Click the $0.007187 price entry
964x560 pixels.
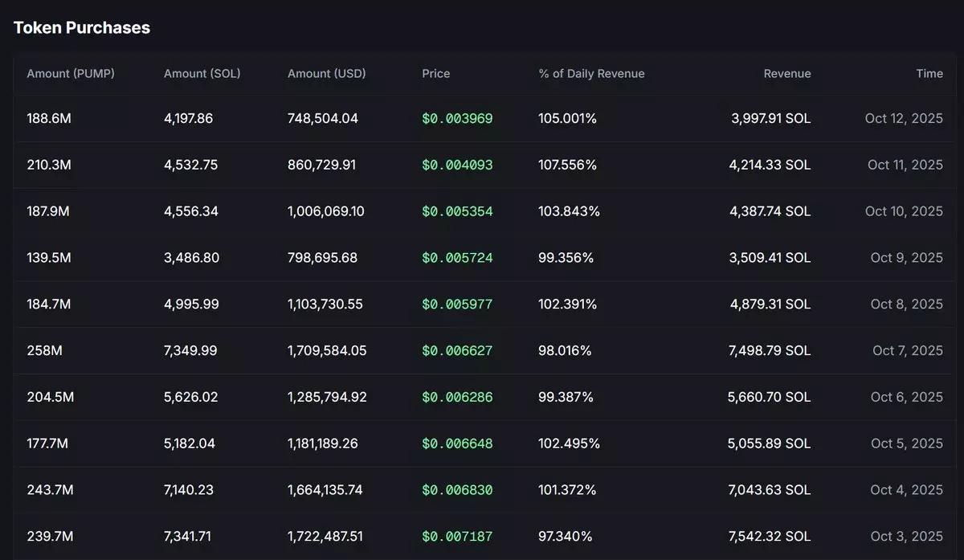(457, 537)
